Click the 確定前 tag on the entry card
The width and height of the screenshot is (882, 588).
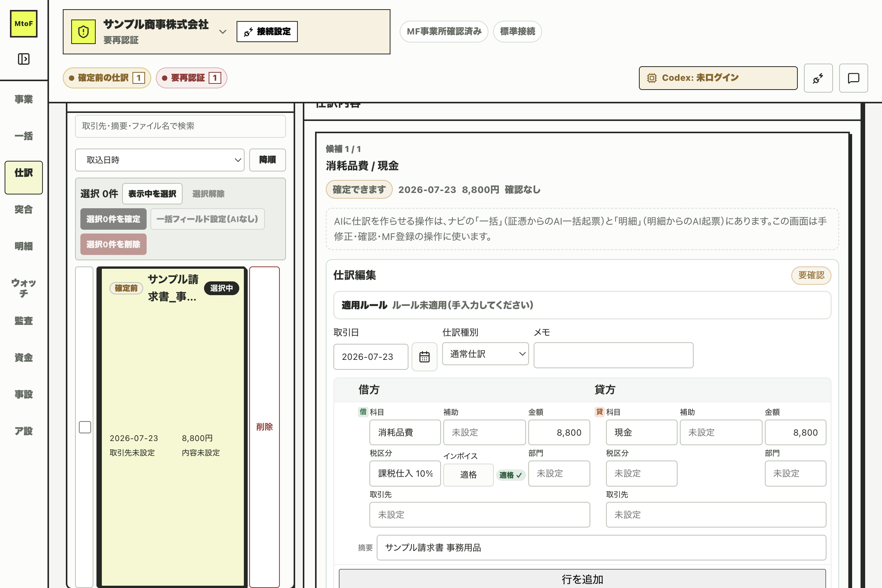click(126, 288)
